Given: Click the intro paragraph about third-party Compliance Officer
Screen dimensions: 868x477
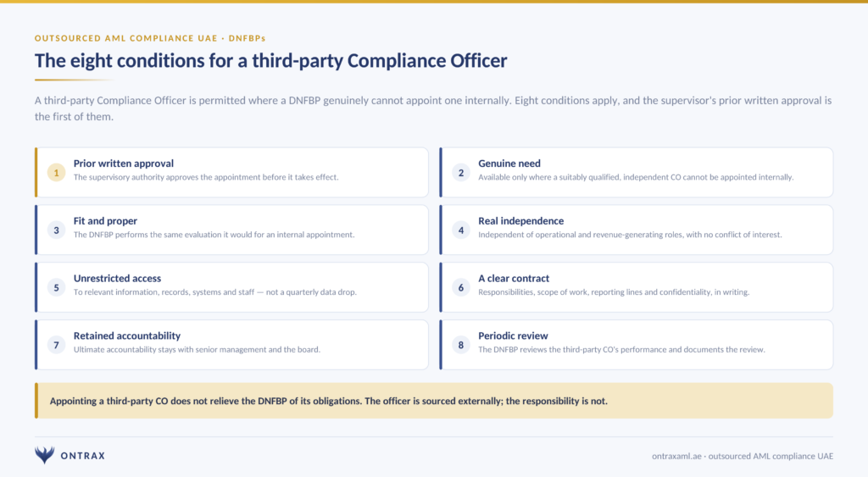Looking at the screenshot, I should 433,108.
